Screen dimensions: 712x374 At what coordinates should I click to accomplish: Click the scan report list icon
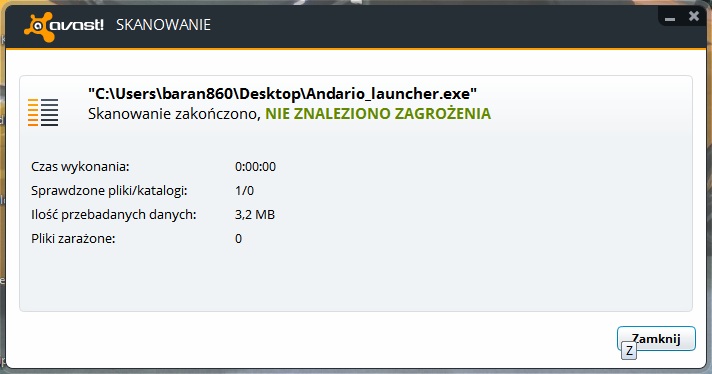pyautogui.click(x=43, y=112)
